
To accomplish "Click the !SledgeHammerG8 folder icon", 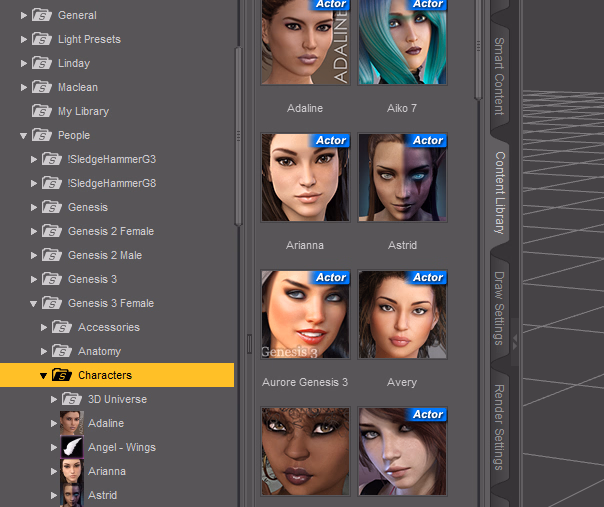I will click(x=52, y=183).
